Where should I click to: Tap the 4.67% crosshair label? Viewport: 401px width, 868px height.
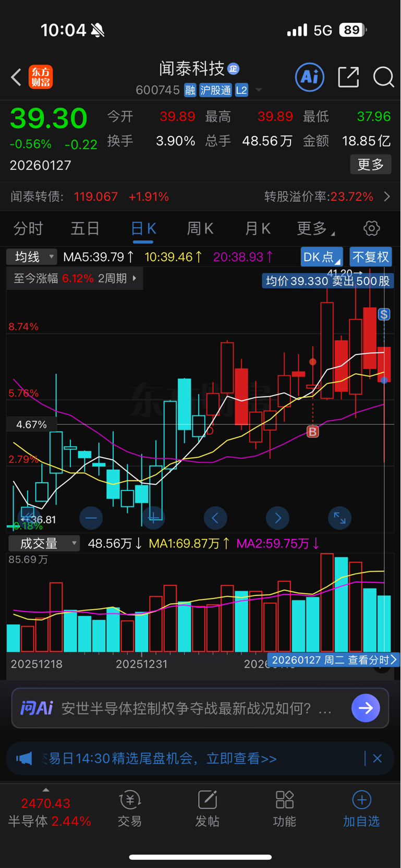click(x=31, y=424)
